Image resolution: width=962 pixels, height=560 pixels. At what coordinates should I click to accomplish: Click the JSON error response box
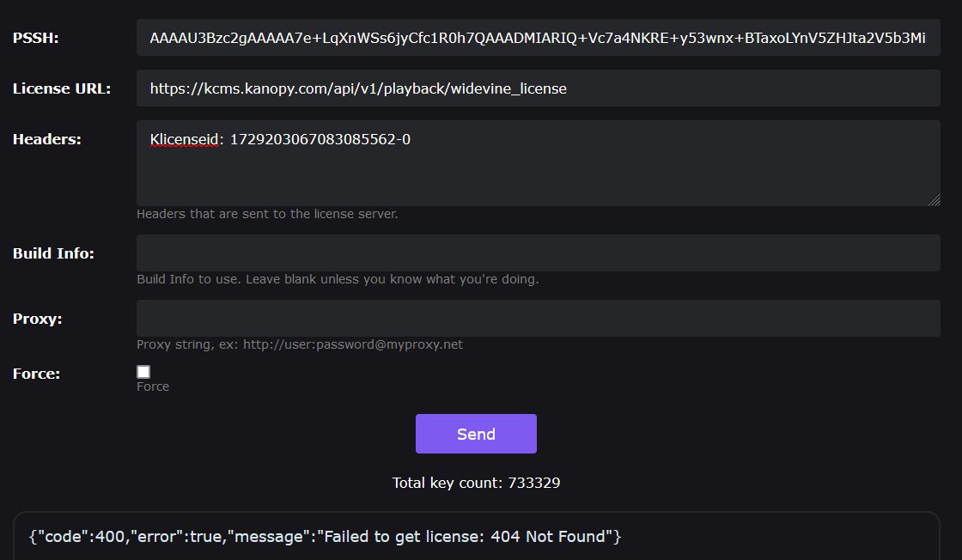pyautogui.click(x=477, y=538)
